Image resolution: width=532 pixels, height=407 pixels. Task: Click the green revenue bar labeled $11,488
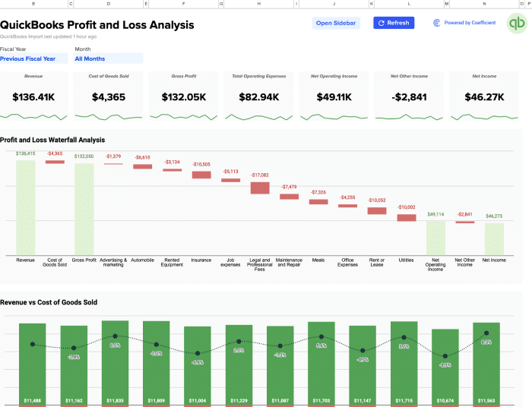[32, 364]
